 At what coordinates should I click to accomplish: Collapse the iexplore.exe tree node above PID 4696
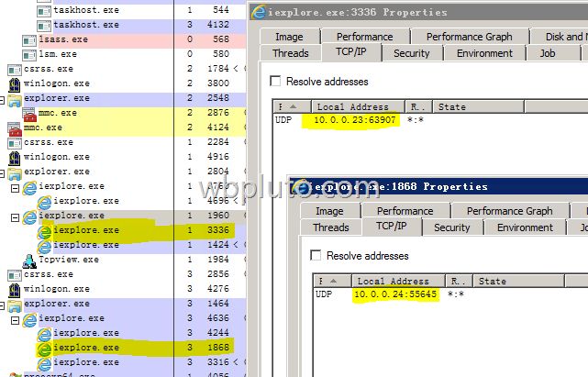pos(15,188)
